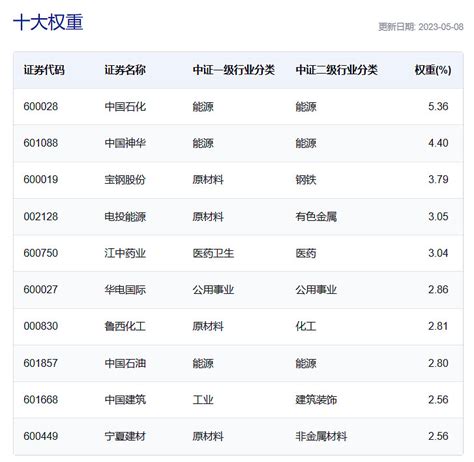Screen dimensions: 474x462
Task: Click the 医药 secondary industry cell
Action: (x=306, y=253)
